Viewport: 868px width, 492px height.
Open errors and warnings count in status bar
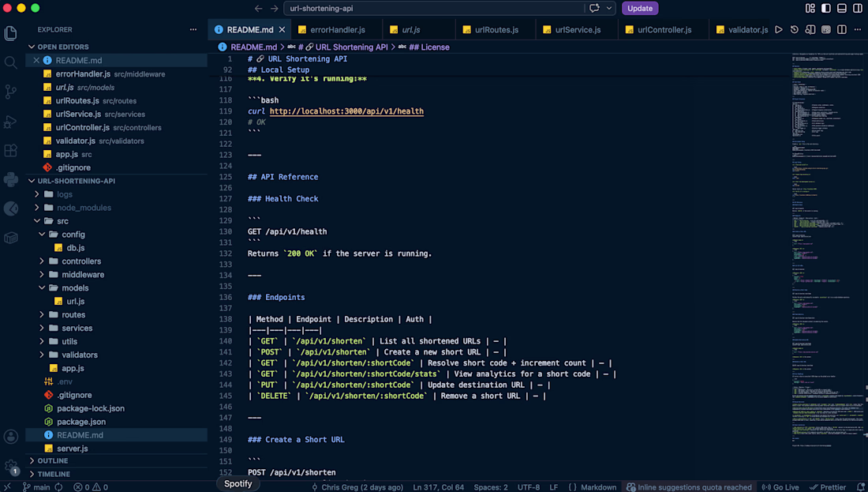pyautogui.click(x=91, y=487)
